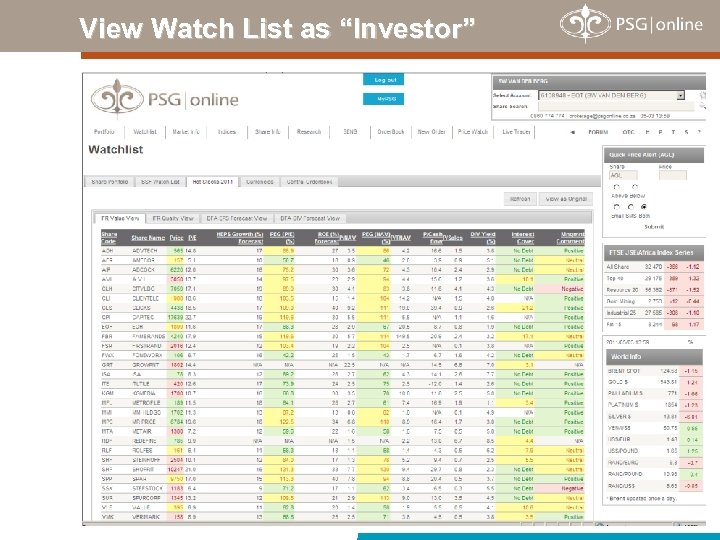The image size is (720, 540).
Task: Open the New Order menu item
Action: point(432,132)
